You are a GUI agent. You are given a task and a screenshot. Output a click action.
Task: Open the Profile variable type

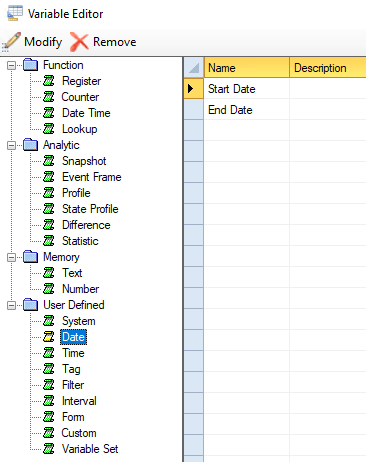(76, 193)
